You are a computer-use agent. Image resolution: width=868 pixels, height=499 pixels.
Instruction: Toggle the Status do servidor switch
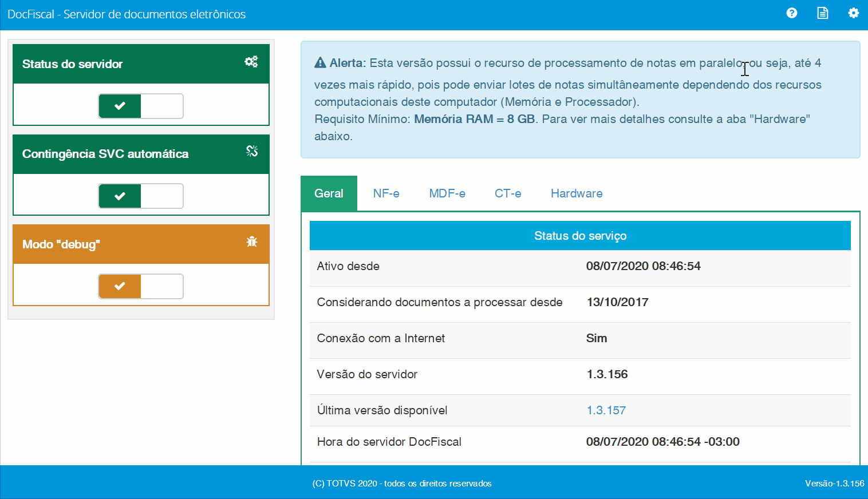[141, 106]
